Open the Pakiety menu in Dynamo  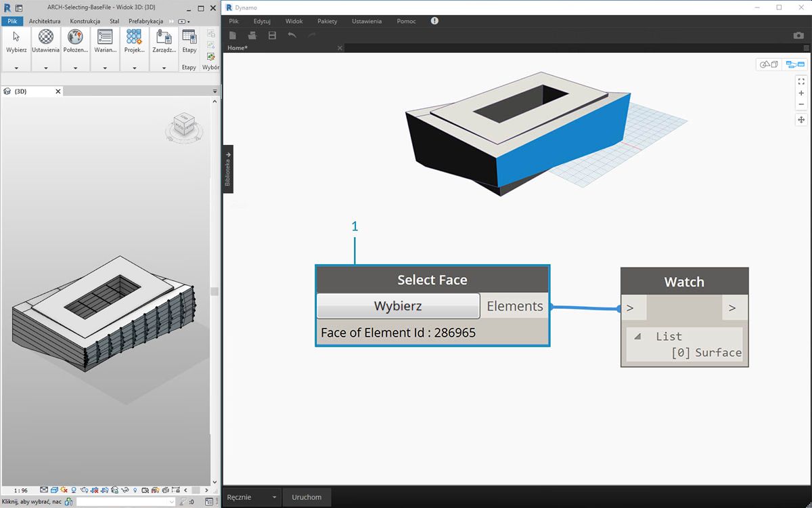click(x=327, y=21)
